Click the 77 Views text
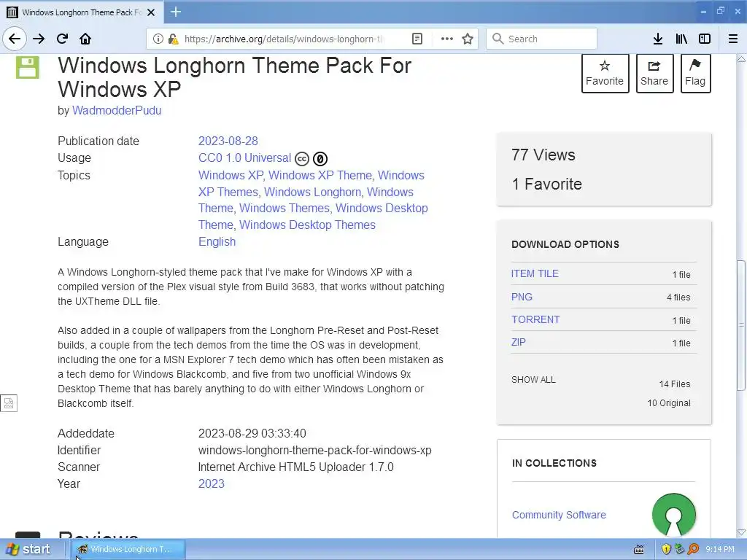 point(543,155)
